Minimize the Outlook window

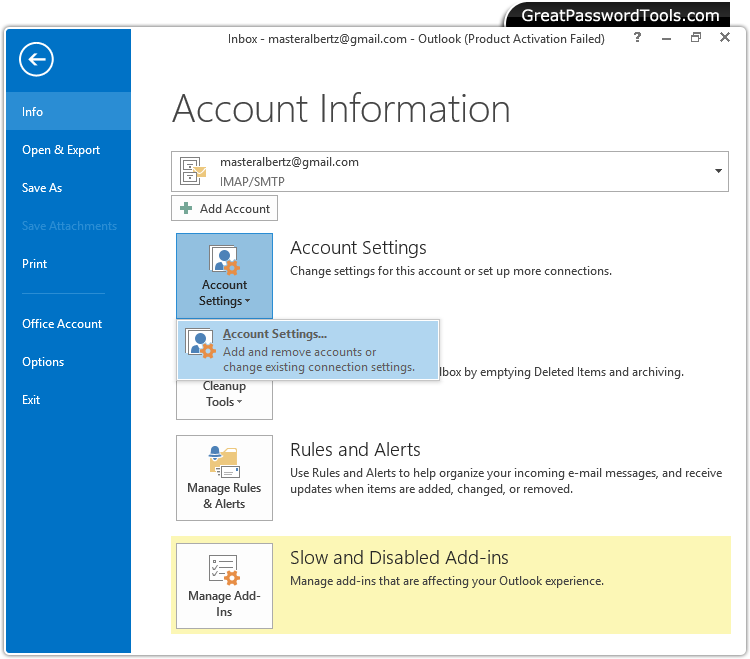click(x=666, y=38)
